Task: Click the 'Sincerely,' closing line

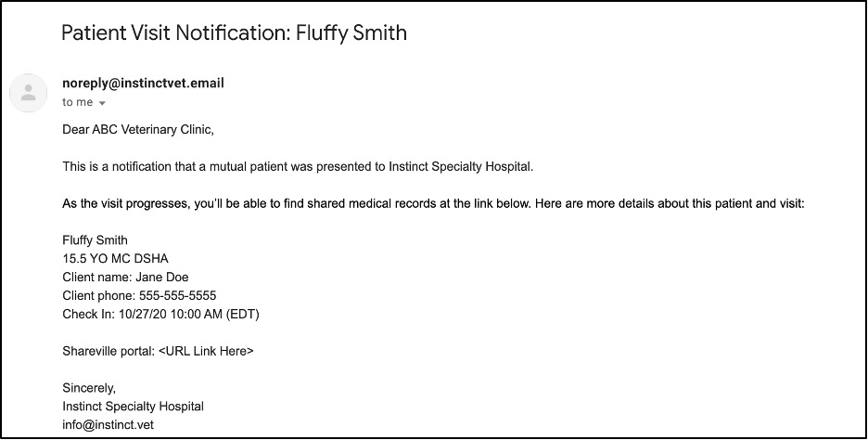Action: click(x=89, y=388)
